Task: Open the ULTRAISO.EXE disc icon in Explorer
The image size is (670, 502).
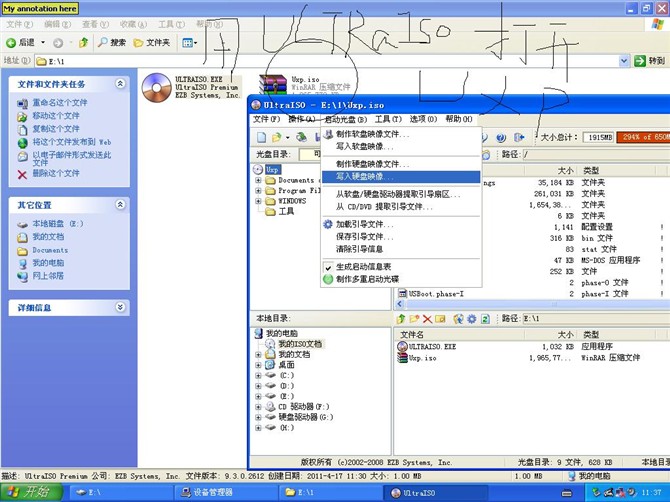Action: 156,88
